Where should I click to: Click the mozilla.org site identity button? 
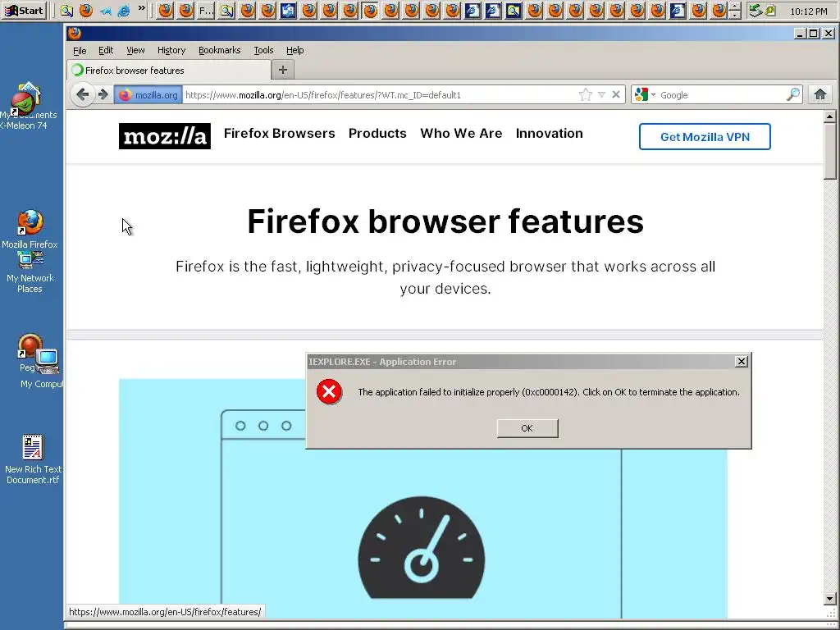pyautogui.click(x=148, y=95)
